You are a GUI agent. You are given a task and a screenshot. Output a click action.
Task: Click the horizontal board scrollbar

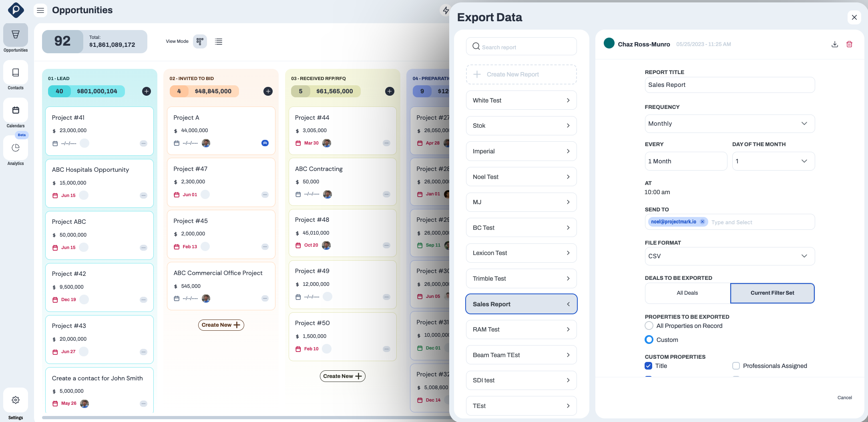245,417
